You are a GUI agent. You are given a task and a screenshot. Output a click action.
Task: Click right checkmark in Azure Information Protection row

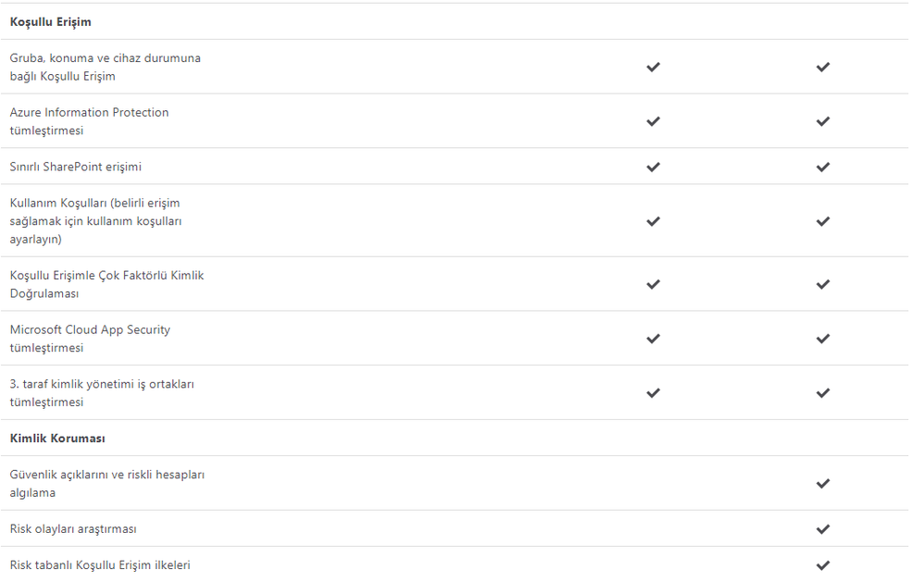[x=823, y=121]
